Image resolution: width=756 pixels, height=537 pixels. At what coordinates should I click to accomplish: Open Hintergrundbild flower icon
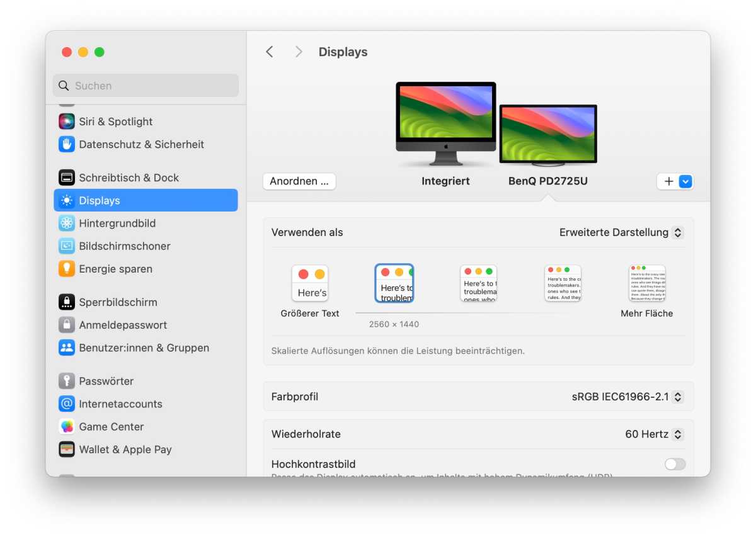point(67,223)
